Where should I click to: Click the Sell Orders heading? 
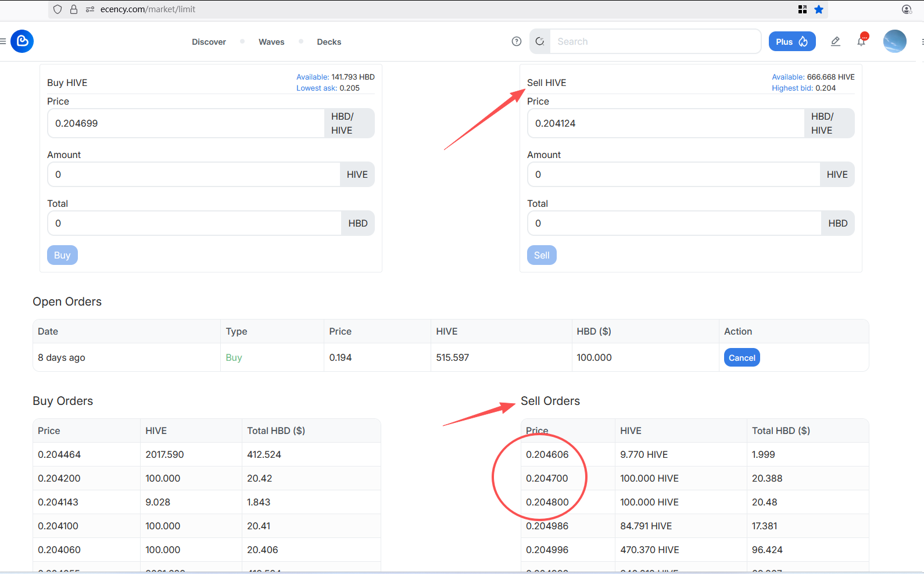(x=550, y=401)
